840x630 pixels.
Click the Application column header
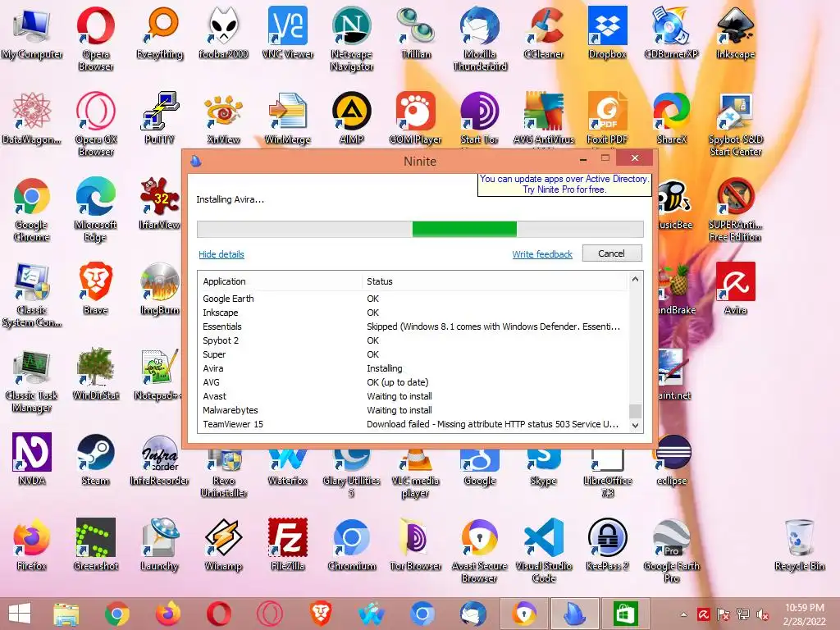point(280,281)
